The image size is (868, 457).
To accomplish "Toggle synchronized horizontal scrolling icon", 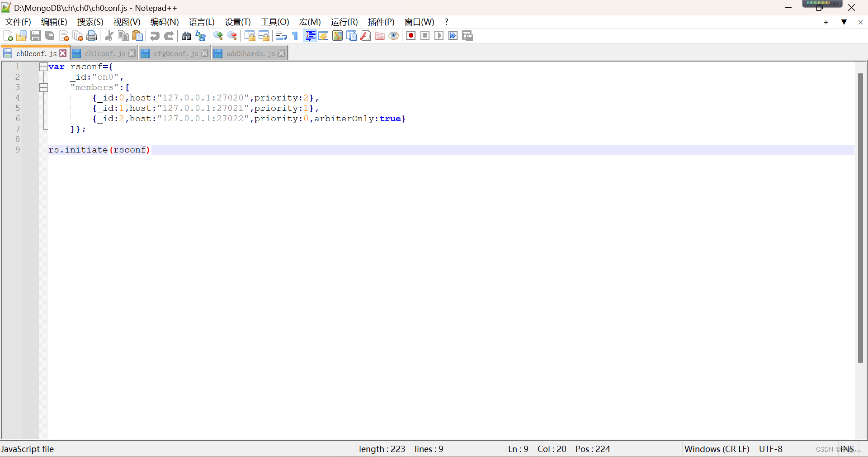I will tap(264, 36).
